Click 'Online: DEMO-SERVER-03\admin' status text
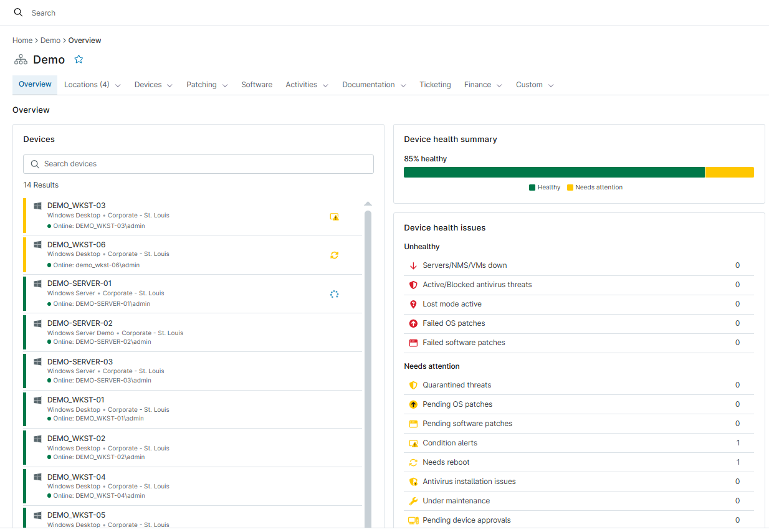Viewport: 769px width, 532px height. (x=102, y=381)
